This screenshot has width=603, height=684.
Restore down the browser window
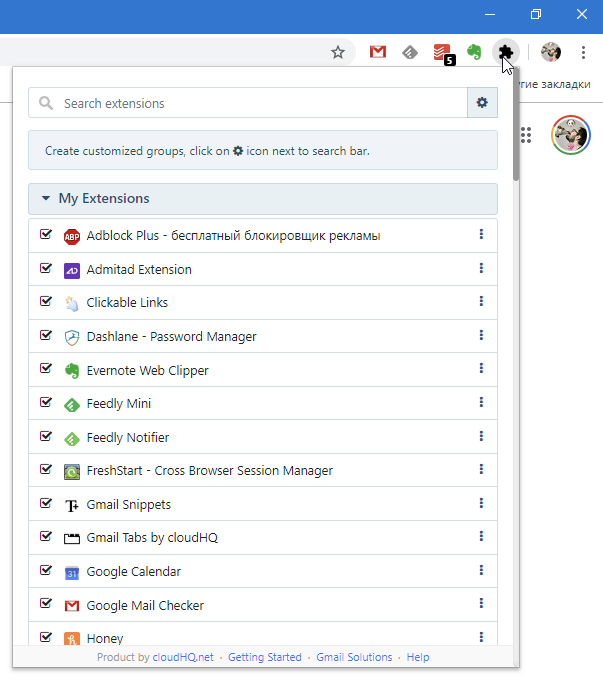[536, 14]
